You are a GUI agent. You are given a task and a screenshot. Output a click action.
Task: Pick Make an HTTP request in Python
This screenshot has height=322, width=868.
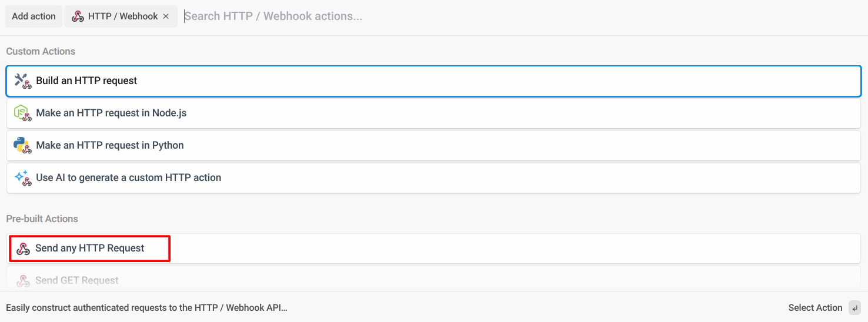434,145
